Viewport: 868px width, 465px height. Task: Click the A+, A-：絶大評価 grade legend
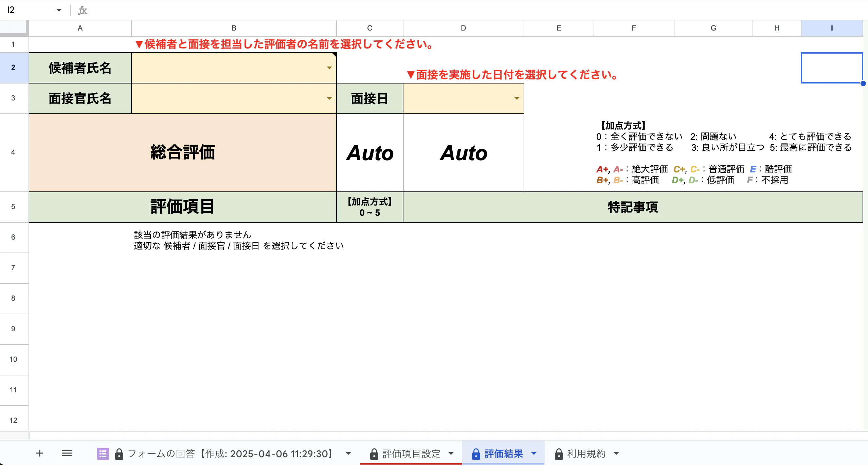click(632, 169)
